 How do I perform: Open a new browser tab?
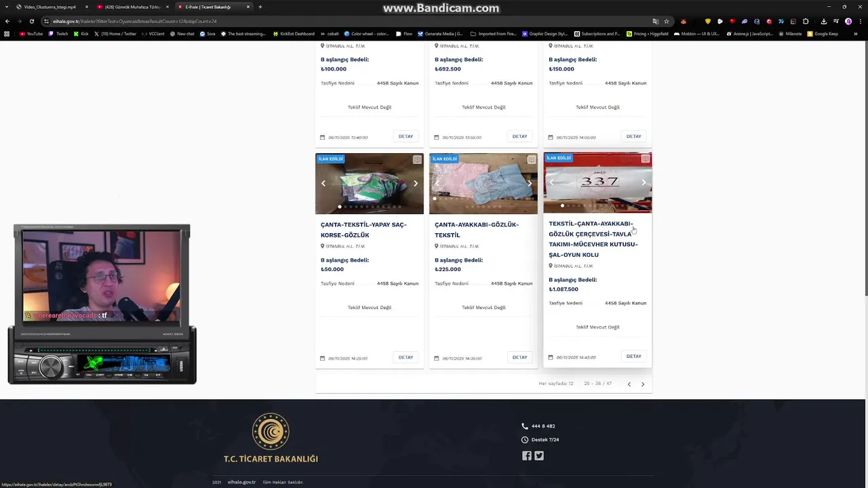[x=260, y=7]
